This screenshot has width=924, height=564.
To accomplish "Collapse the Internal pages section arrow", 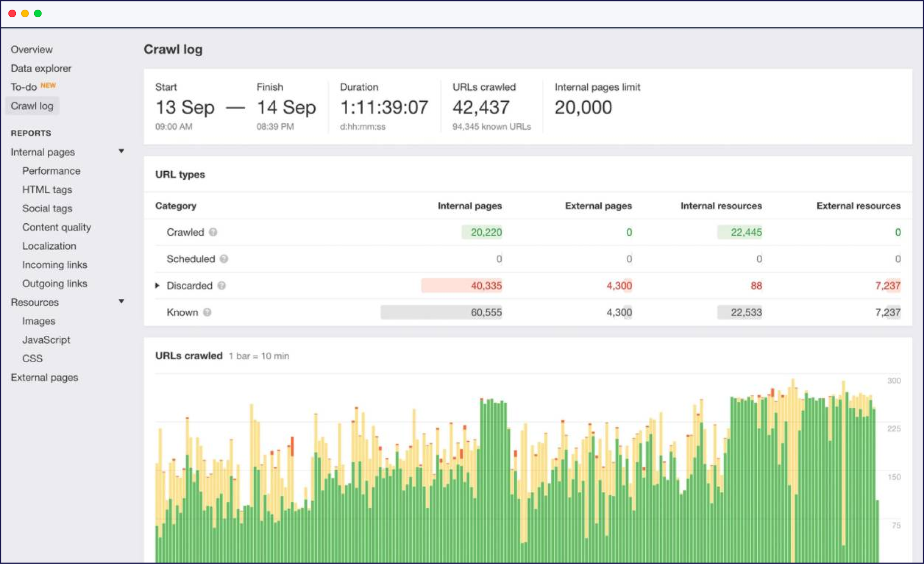I will [121, 151].
